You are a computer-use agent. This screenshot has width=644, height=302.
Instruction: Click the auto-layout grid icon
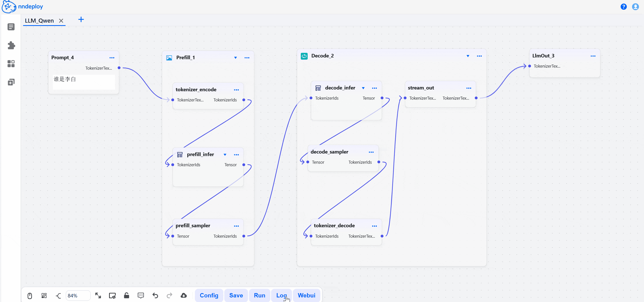click(x=44, y=295)
